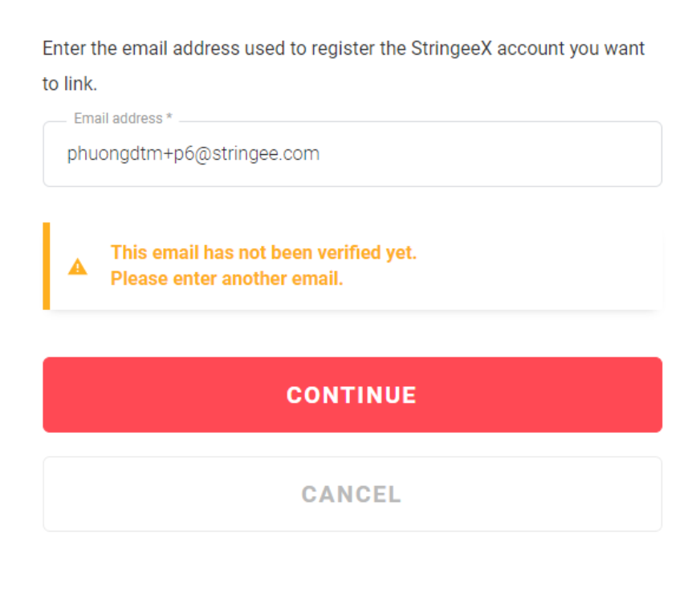The height and width of the screenshot is (591, 700).
Task: Click the blank right side of the warning banner
Action: 546,267
